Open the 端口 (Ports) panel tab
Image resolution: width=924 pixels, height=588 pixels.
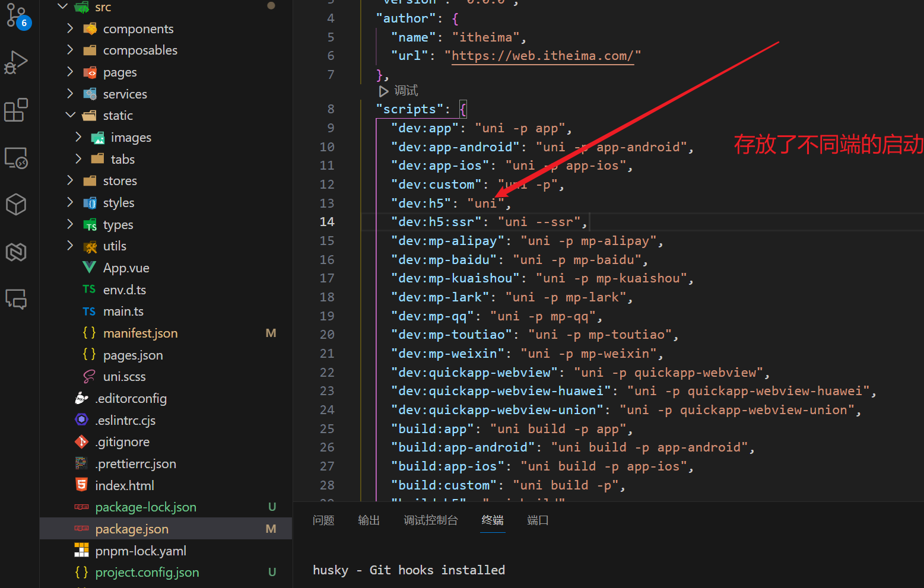tap(538, 520)
